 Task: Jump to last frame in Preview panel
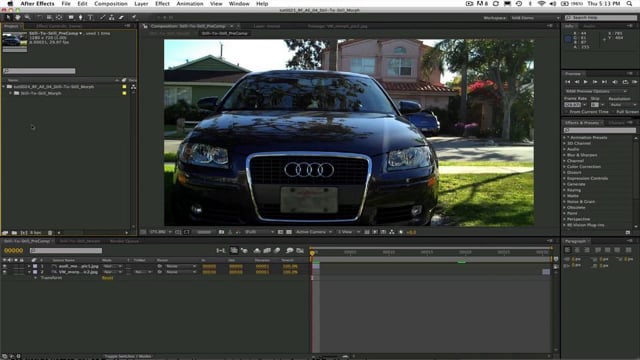604,82
